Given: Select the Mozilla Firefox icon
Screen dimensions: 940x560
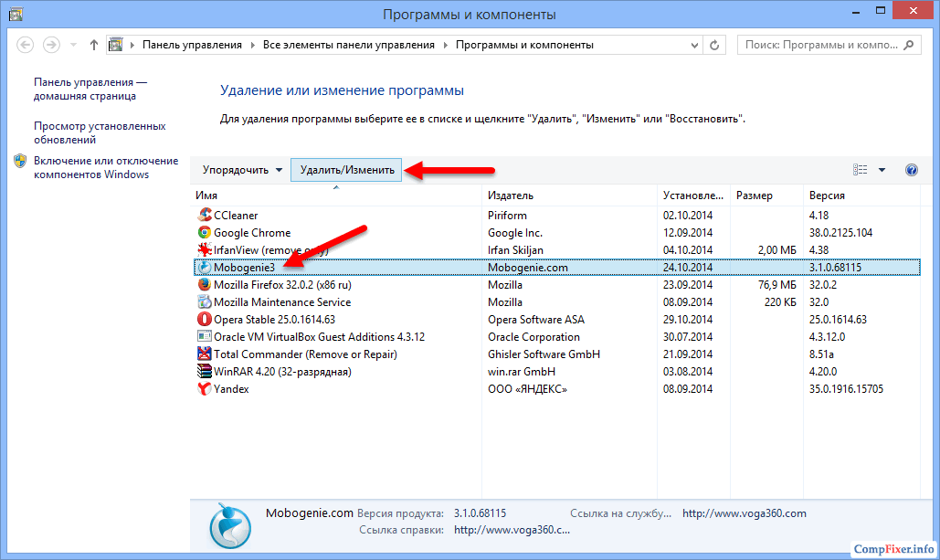Looking at the screenshot, I should [x=205, y=285].
